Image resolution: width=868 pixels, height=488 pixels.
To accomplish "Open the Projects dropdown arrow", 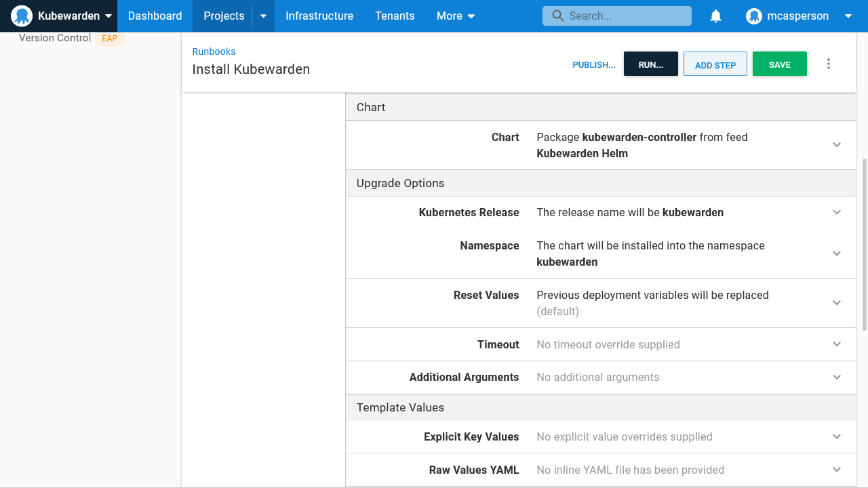I will 263,16.
